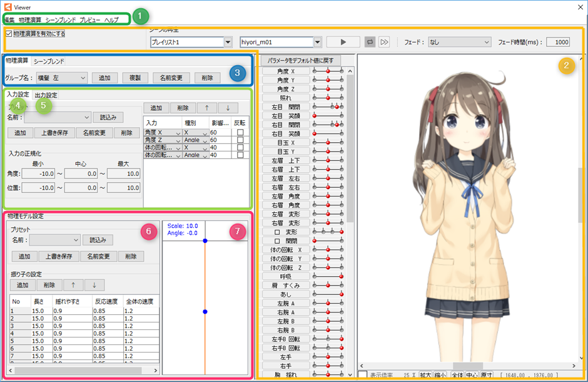Click the model view horizontal scroll-right arrow
Image resolution: width=588 pixels, height=382 pixels.
(x=574, y=366)
